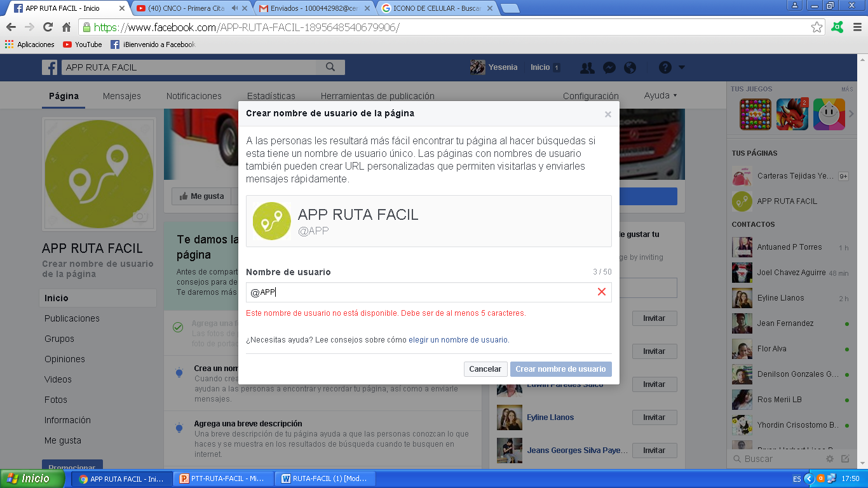This screenshot has height=488, width=868.
Task: Switch to the ICONO DE CELULAR tab
Action: (437, 8)
